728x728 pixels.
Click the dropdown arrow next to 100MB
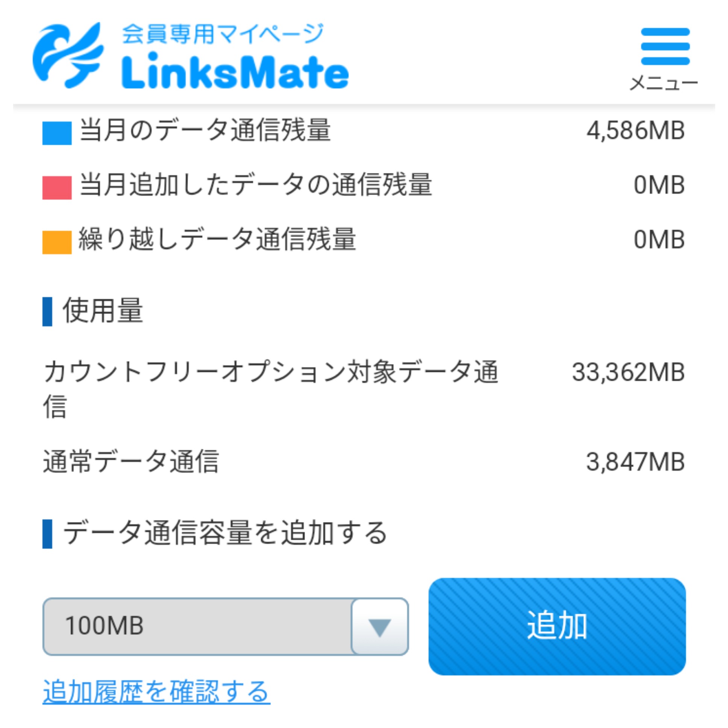(x=379, y=627)
